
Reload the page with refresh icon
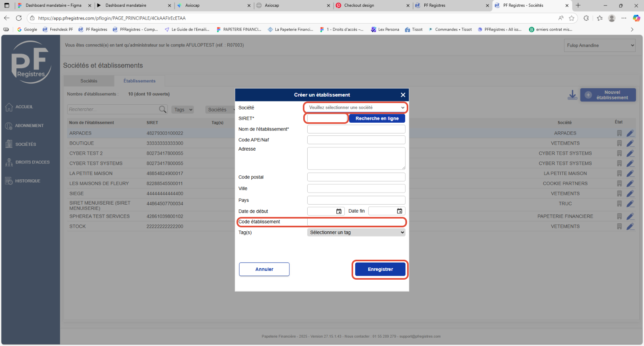19,18
